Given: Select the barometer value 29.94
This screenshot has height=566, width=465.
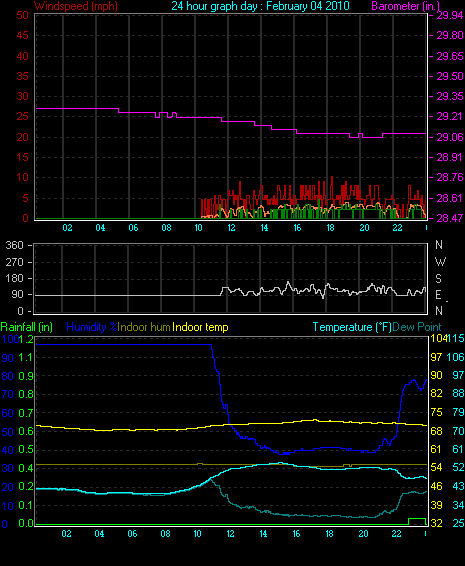Looking at the screenshot, I should pos(450,16).
